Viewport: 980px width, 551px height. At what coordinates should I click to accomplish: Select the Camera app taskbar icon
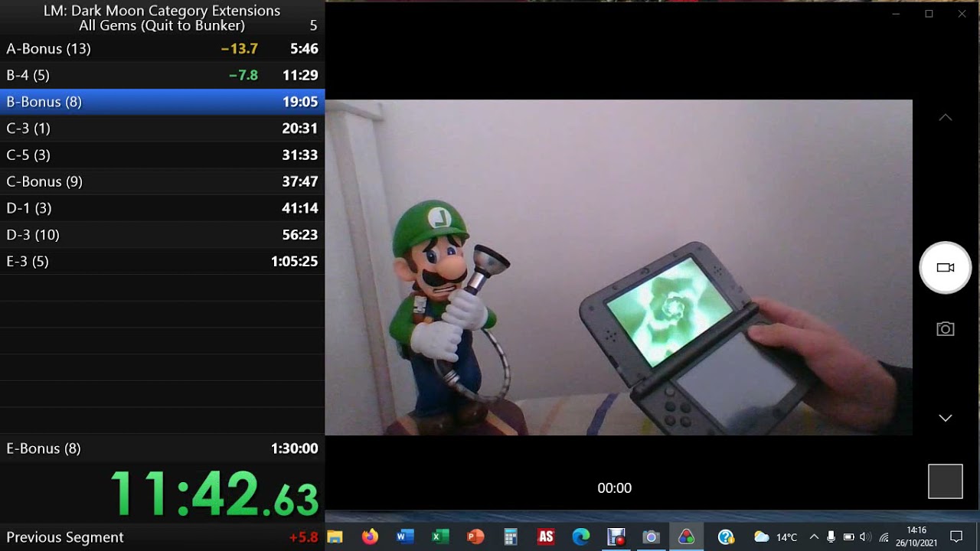click(x=652, y=537)
